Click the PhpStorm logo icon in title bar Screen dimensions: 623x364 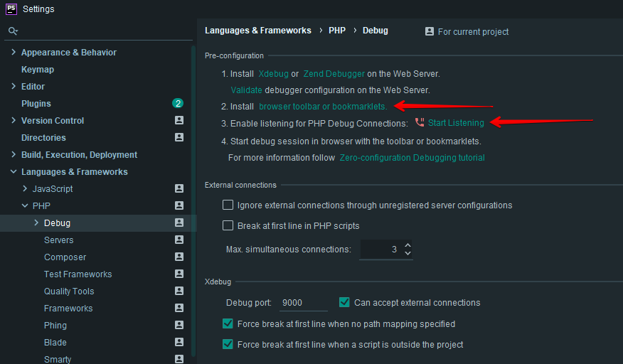click(x=11, y=9)
